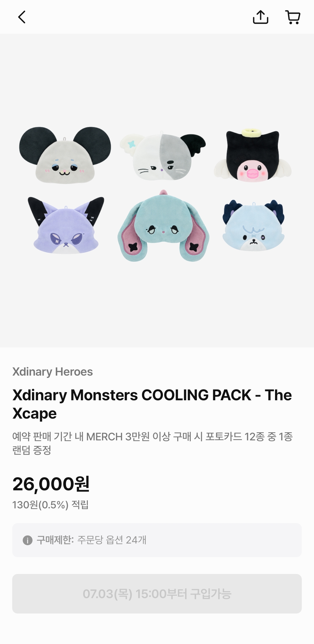Tap the Xdinary Monsters COOLING PACK title
Screen dimensions: 314x644
152,404
